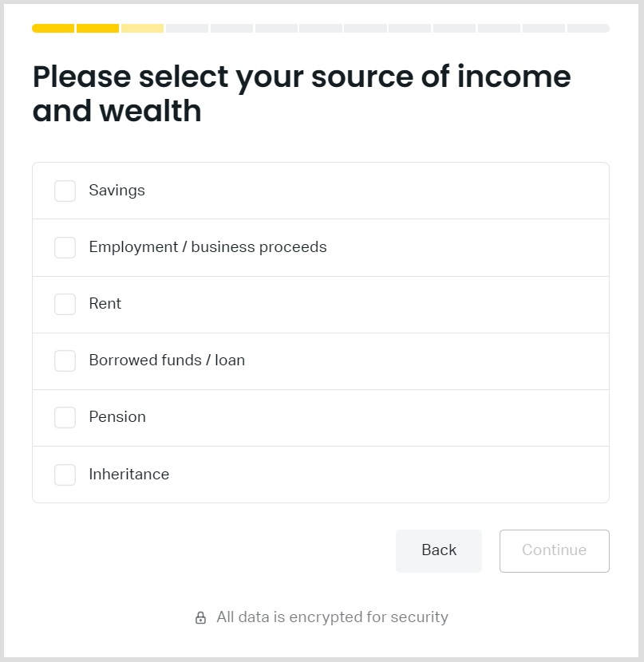Click the "Rent" option label

point(105,304)
